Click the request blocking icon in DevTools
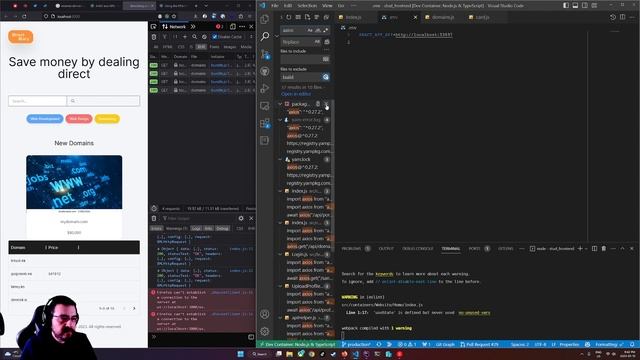The width and height of the screenshot is (640, 360). [x=204, y=37]
